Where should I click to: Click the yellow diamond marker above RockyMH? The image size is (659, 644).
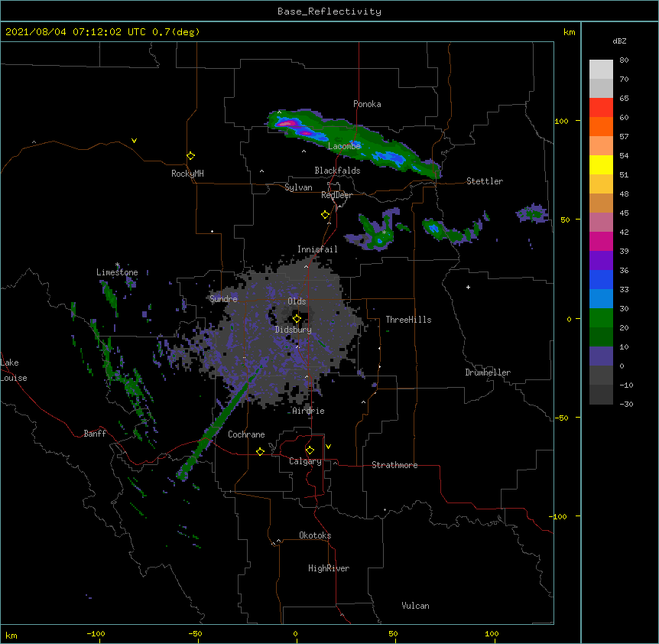(x=191, y=156)
